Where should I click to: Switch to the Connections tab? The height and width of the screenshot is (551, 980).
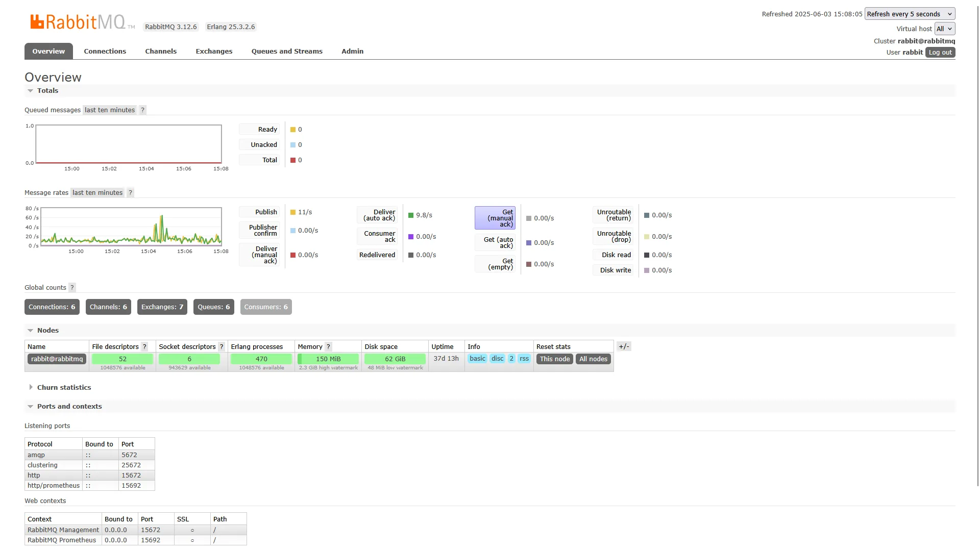point(105,52)
